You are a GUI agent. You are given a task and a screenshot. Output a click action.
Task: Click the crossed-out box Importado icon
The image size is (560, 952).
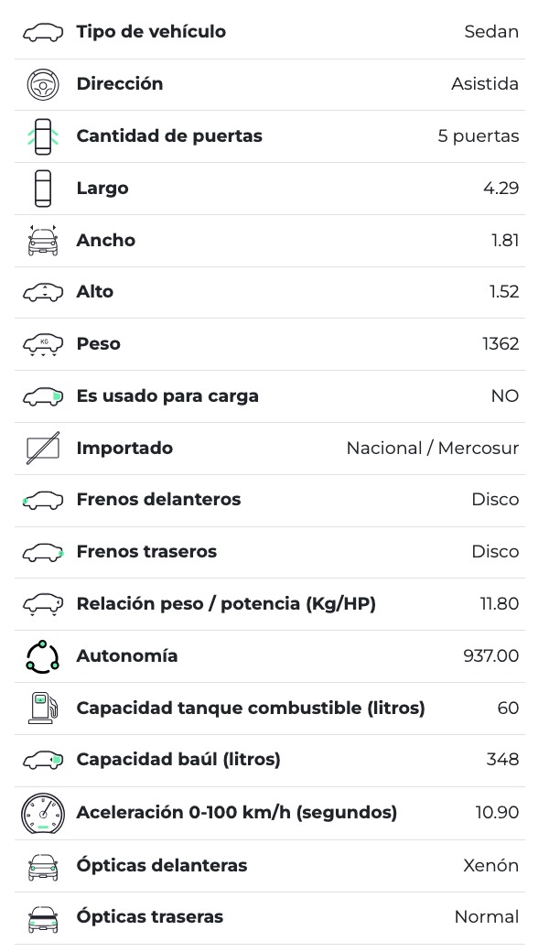(x=43, y=449)
